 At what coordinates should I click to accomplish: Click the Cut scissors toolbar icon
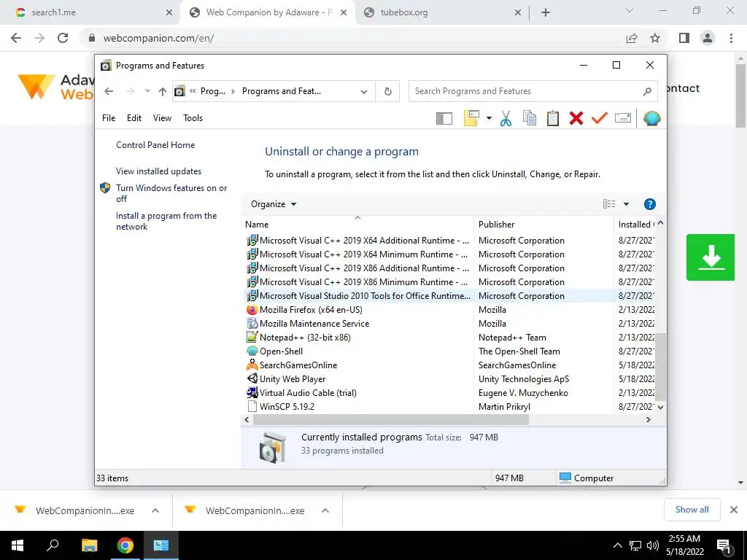click(x=506, y=118)
